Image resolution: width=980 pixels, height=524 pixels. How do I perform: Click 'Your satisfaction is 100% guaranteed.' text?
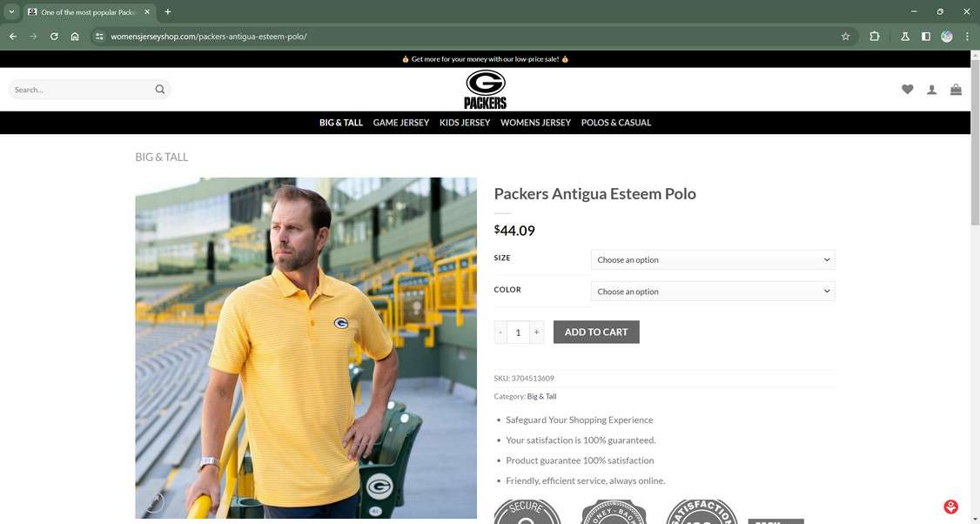(x=581, y=440)
